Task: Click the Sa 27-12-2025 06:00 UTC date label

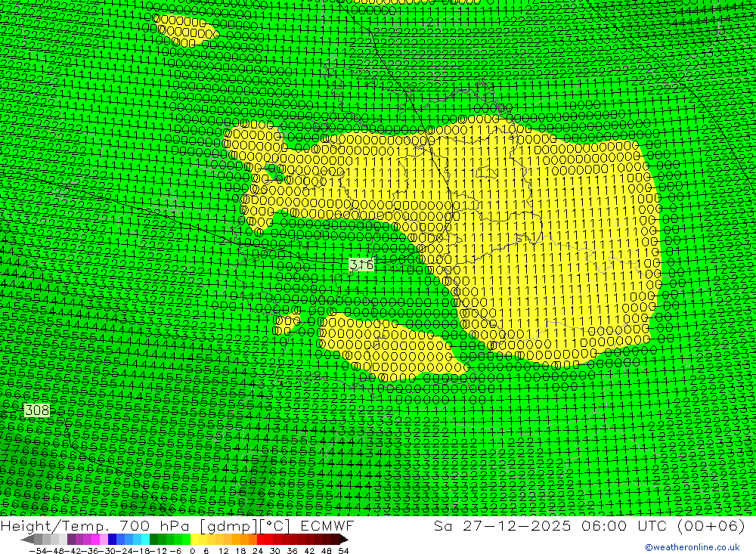Action: click(543, 526)
